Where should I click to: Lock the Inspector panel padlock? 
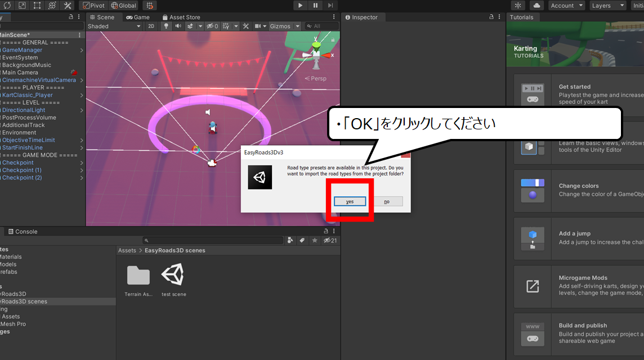tap(491, 17)
